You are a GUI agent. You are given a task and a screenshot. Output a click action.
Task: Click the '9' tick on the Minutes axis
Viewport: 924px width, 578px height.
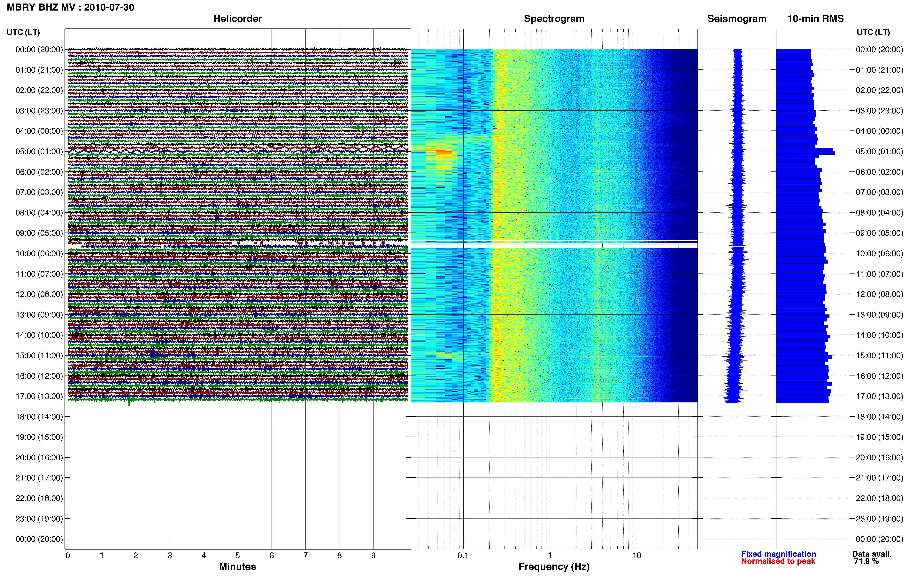pyautogui.click(x=373, y=555)
